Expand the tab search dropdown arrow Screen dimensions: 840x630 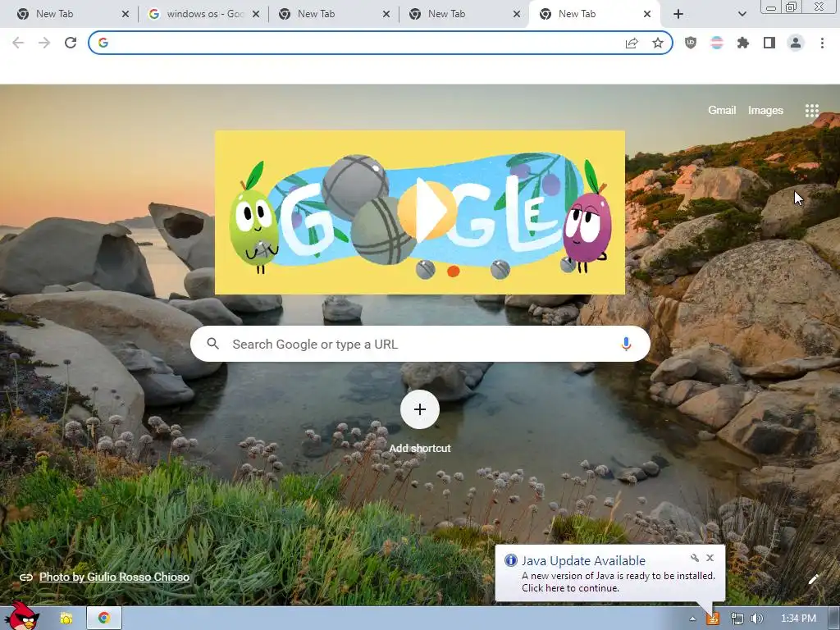tap(742, 14)
